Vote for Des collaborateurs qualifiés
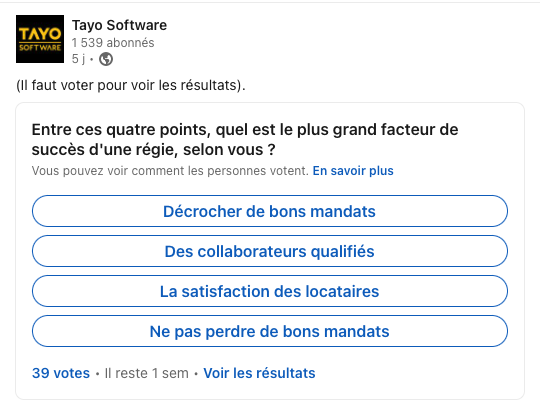 coord(270,251)
